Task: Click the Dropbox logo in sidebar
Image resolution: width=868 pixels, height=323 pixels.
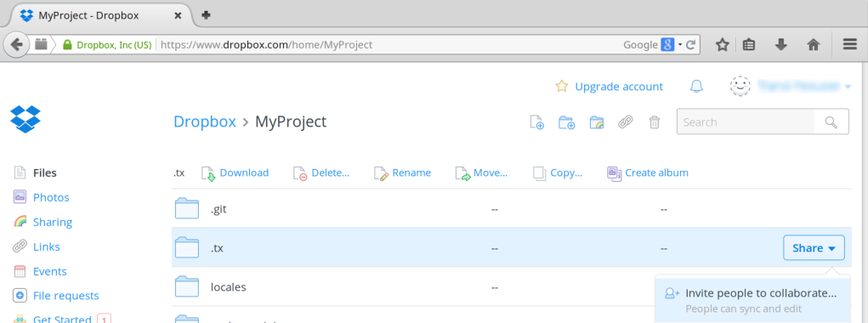Action: tap(26, 119)
